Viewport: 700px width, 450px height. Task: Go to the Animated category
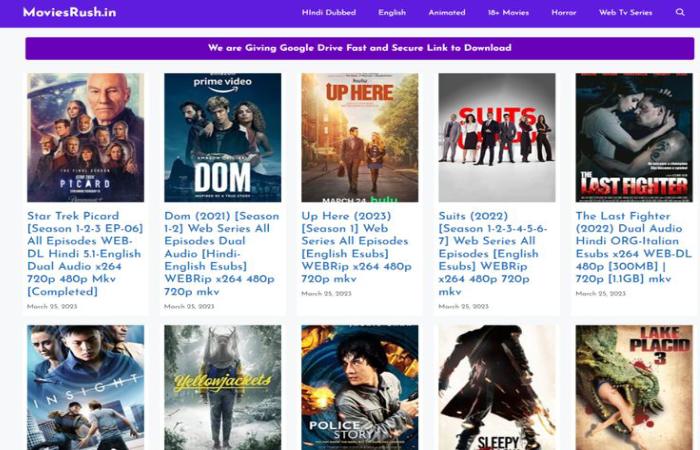[x=447, y=13]
